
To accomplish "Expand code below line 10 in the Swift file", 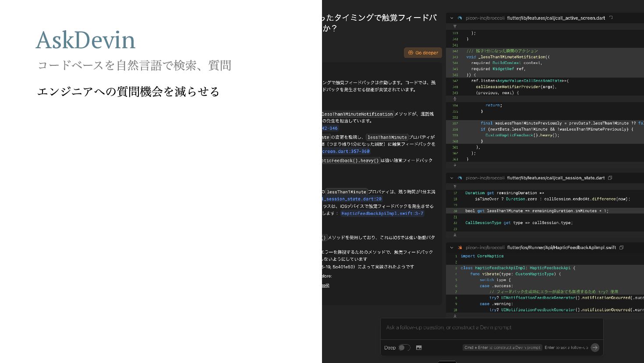I will tap(455, 316).
